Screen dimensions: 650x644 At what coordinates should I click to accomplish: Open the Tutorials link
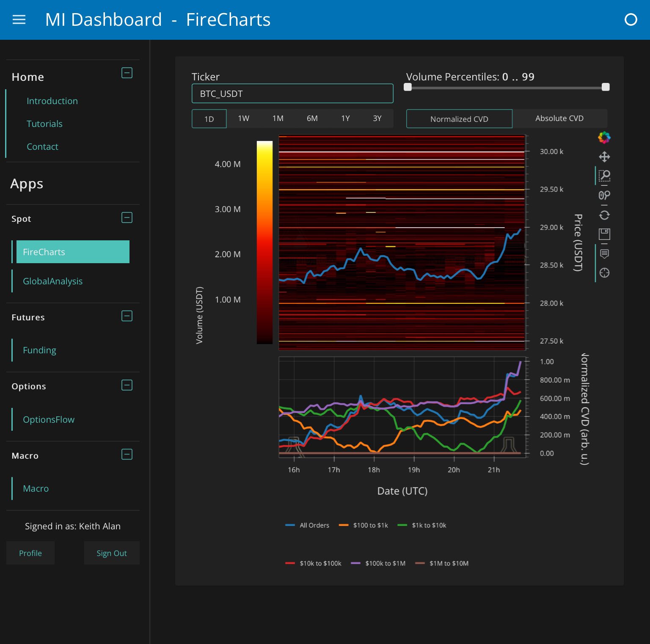pyautogui.click(x=44, y=124)
